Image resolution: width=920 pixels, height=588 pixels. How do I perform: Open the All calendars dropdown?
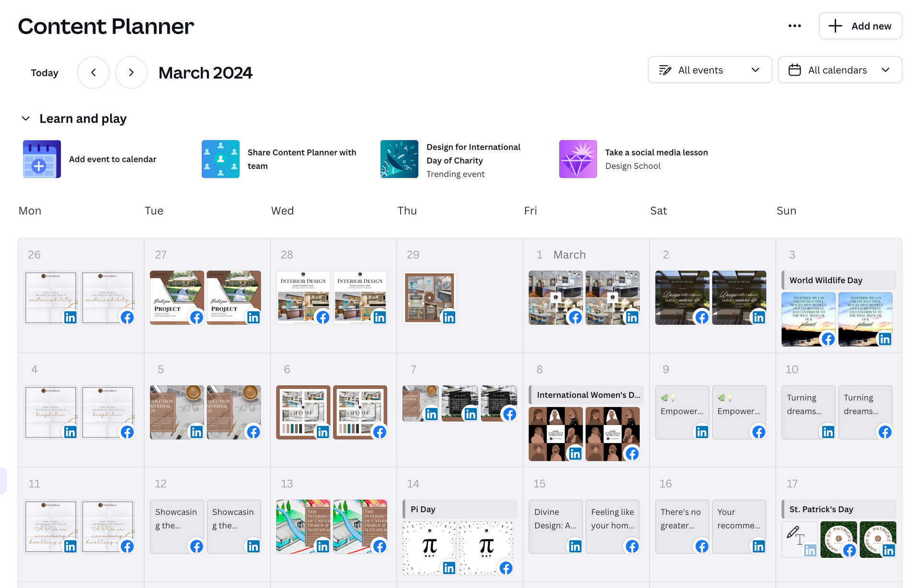click(x=839, y=70)
